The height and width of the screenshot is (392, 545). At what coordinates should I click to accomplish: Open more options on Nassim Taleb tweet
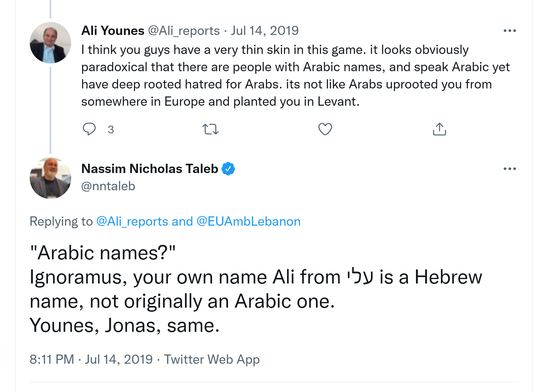click(509, 169)
